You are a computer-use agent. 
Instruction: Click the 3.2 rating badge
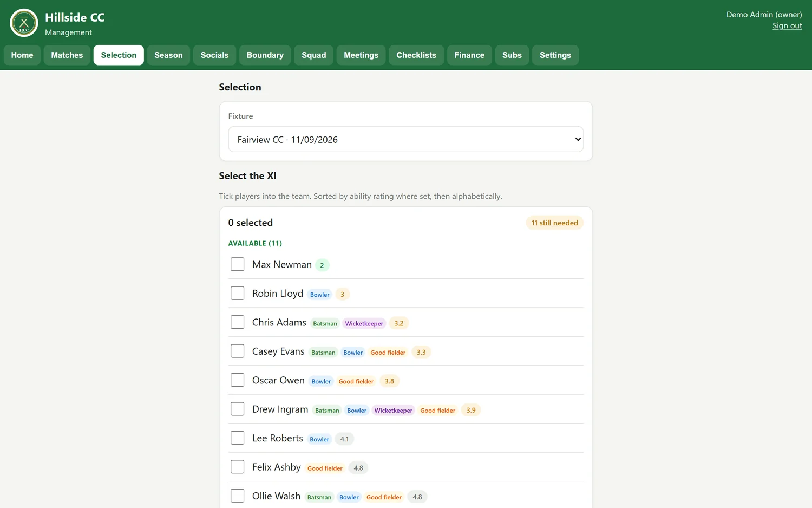(399, 323)
